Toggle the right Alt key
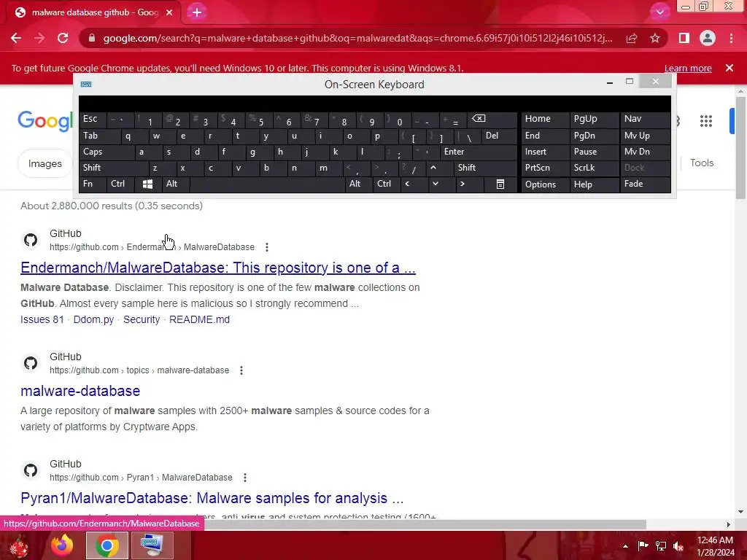The image size is (747, 560). [359, 184]
